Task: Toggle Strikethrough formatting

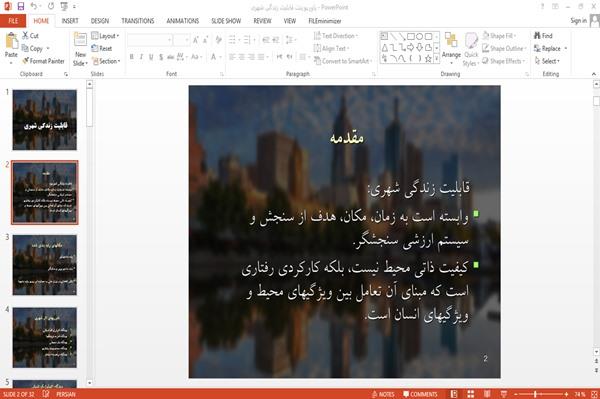Action: 171,57
